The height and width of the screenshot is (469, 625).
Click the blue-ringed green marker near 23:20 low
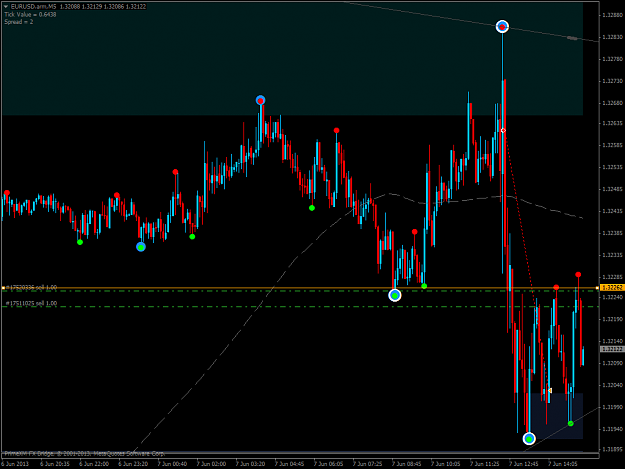pyautogui.click(x=141, y=247)
